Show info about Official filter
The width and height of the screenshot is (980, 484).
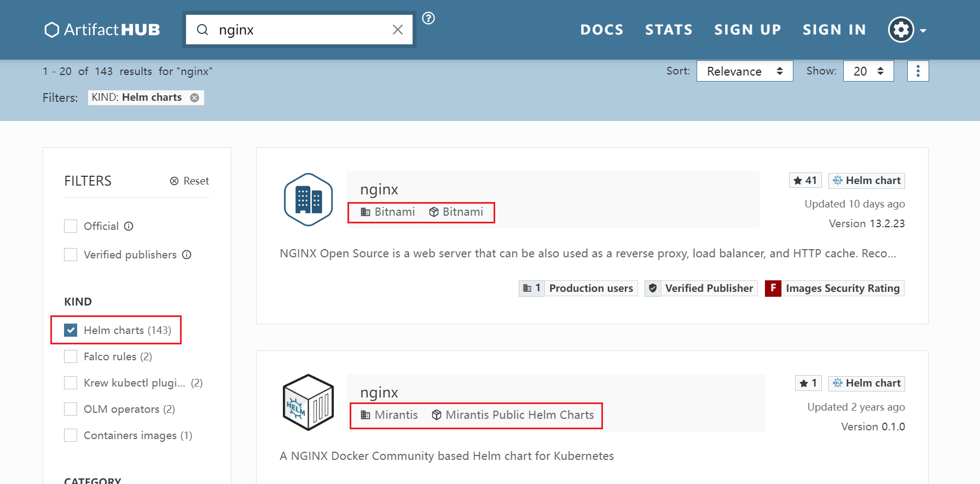point(129,226)
